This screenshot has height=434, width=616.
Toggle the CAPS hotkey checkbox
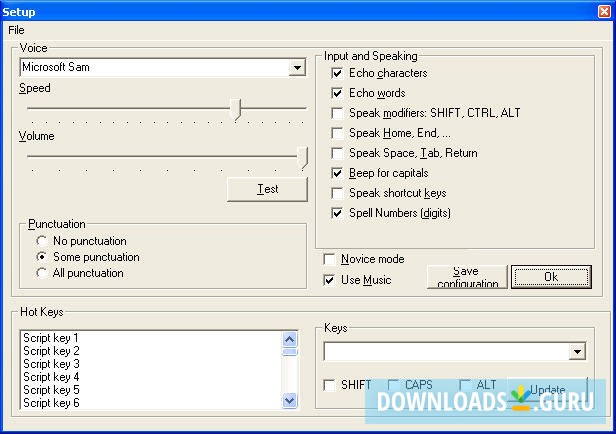coord(393,385)
